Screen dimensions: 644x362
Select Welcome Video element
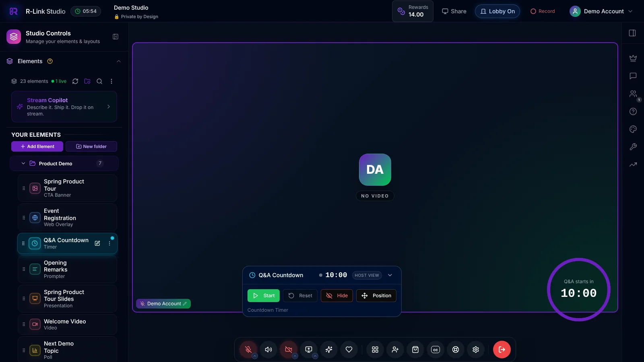(x=67, y=324)
